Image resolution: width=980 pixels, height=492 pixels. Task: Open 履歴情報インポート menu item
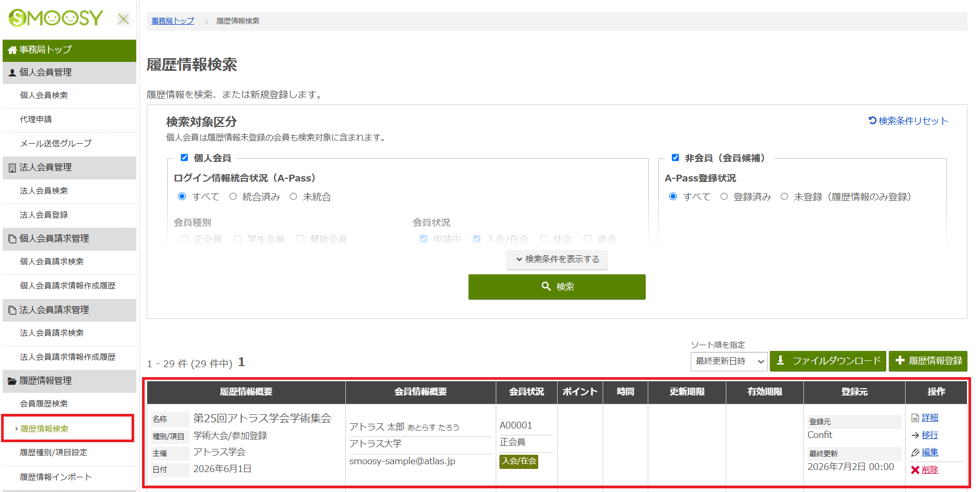(69, 477)
